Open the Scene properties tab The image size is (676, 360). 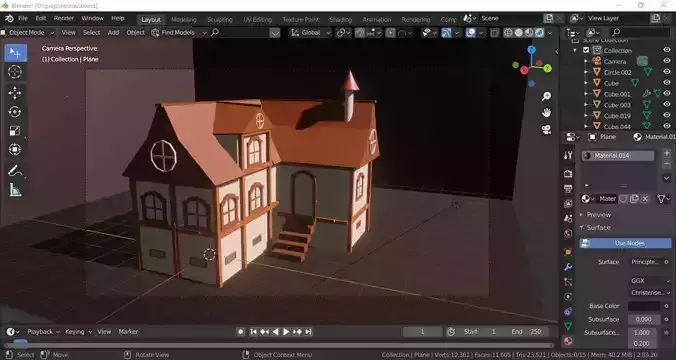pyautogui.click(x=568, y=219)
